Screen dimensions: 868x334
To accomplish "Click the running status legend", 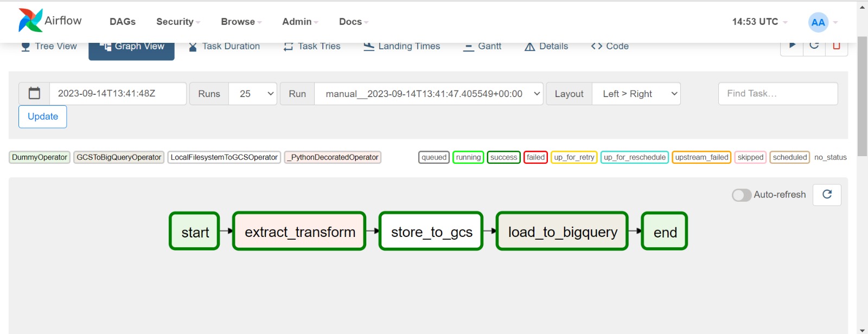I will pos(468,157).
